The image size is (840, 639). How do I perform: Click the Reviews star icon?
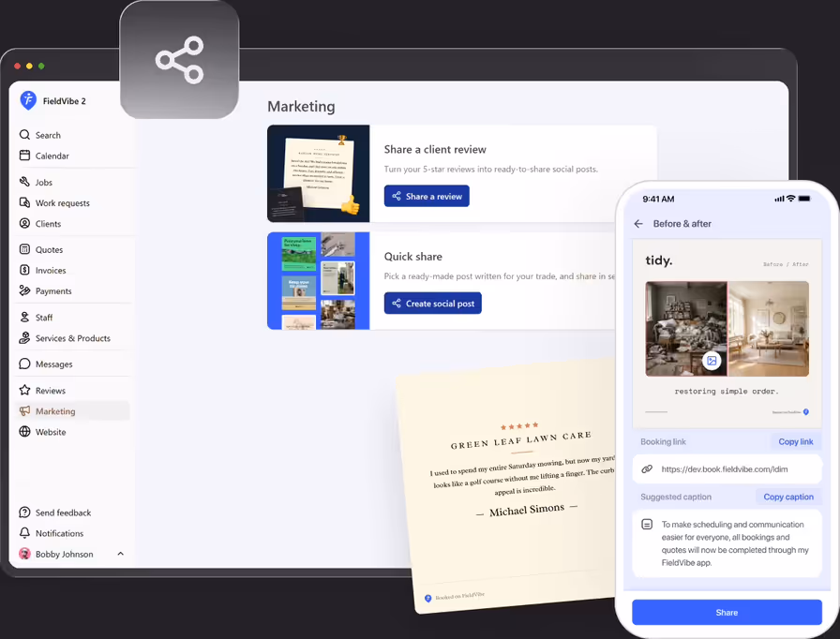(x=24, y=390)
